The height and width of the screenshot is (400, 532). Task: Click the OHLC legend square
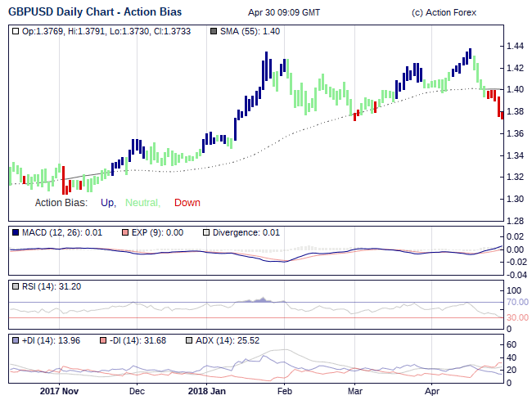pyautogui.click(x=16, y=31)
